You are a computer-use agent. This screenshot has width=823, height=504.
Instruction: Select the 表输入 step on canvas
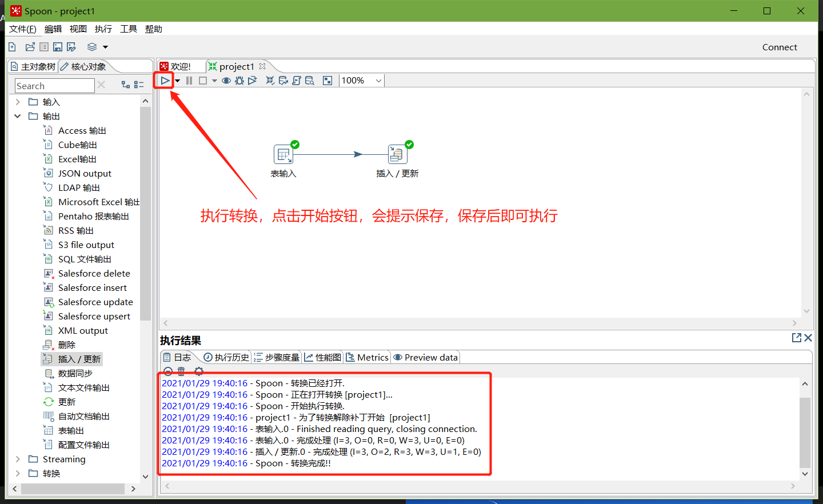click(283, 154)
